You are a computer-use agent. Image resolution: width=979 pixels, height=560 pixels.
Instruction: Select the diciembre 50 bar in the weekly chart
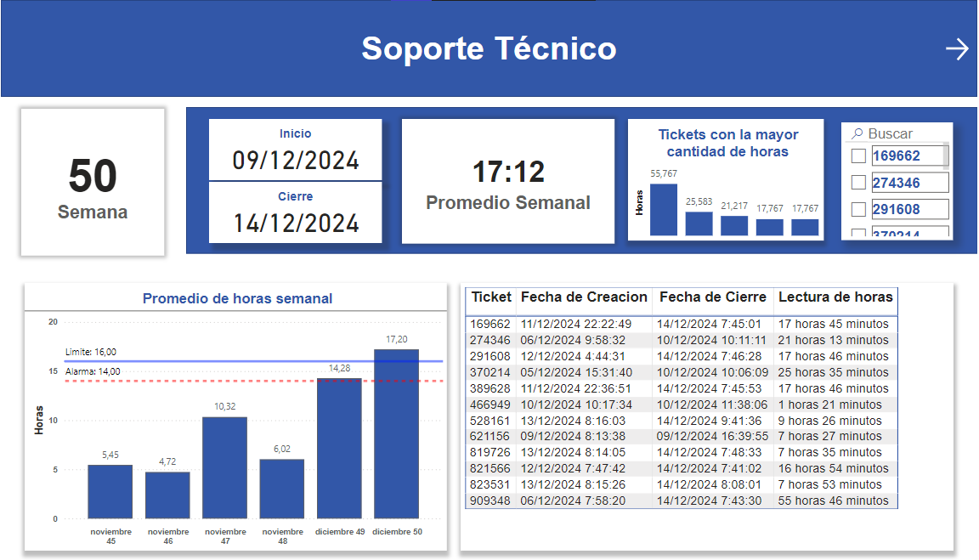396,432
